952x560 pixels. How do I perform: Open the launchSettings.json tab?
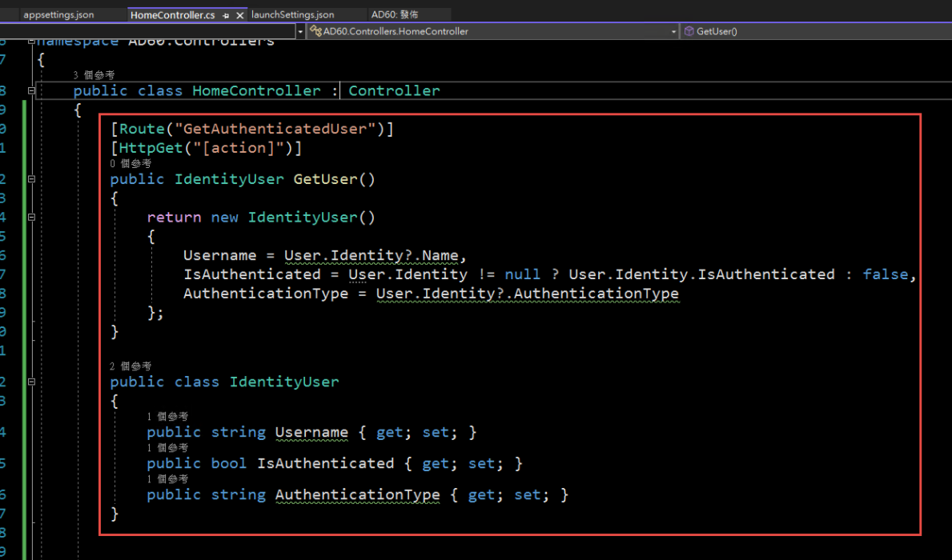coord(292,14)
